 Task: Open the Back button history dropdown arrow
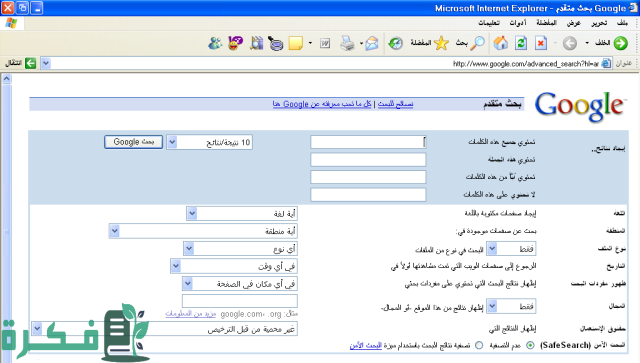point(587,43)
